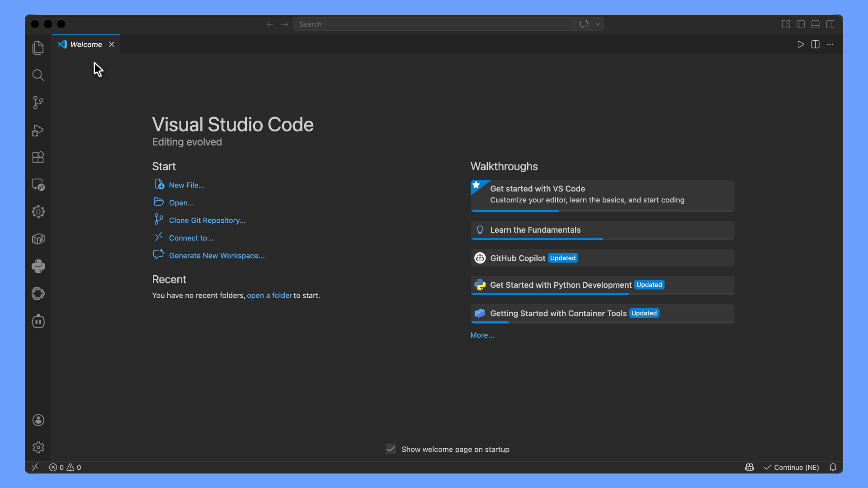Viewport: 868px width, 488px height.
Task: Toggle the bottom panel
Action: pyautogui.click(x=816, y=24)
